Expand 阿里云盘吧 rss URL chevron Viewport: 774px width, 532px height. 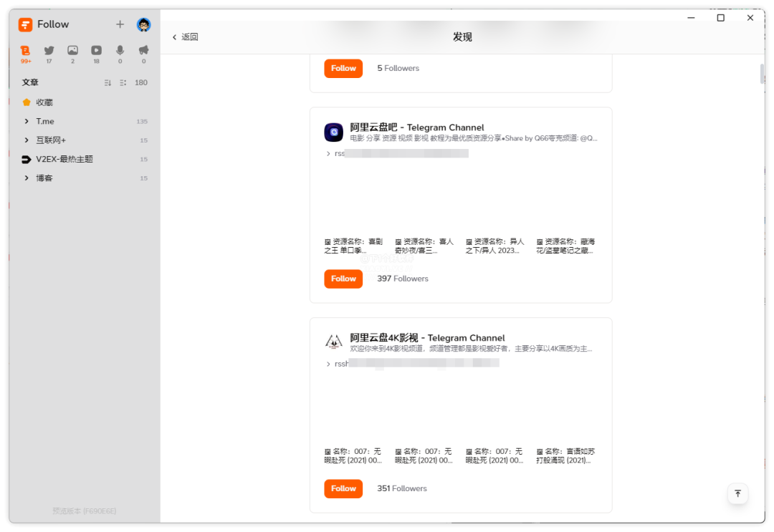point(328,154)
